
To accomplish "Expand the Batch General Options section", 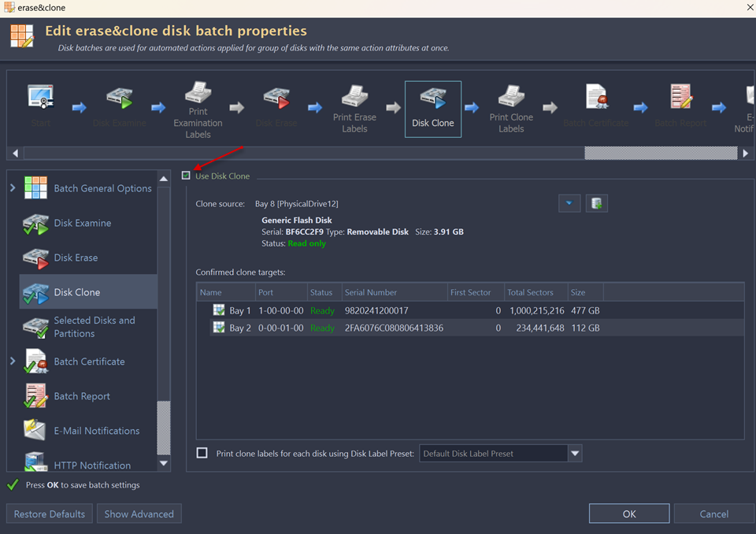I will click(13, 188).
